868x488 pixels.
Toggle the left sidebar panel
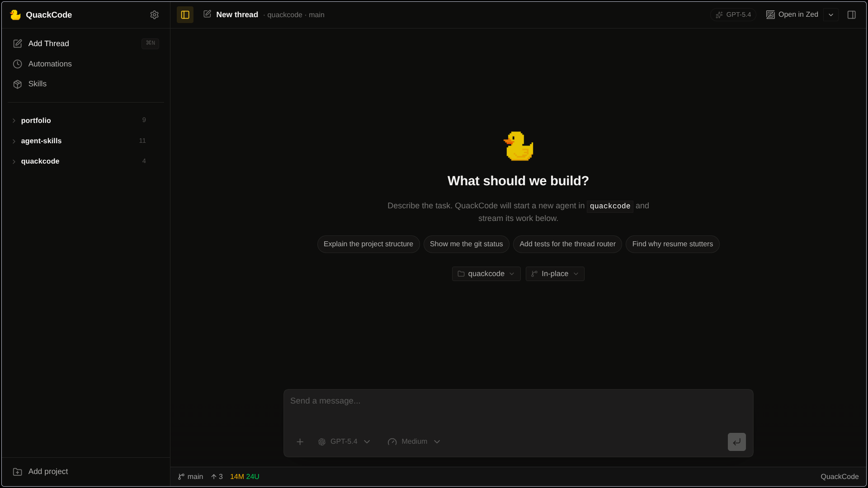coord(185,14)
